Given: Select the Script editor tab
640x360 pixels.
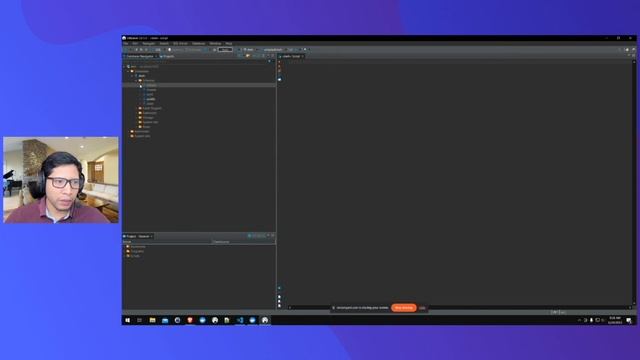Looking at the screenshot, I should pyautogui.click(x=291, y=56).
